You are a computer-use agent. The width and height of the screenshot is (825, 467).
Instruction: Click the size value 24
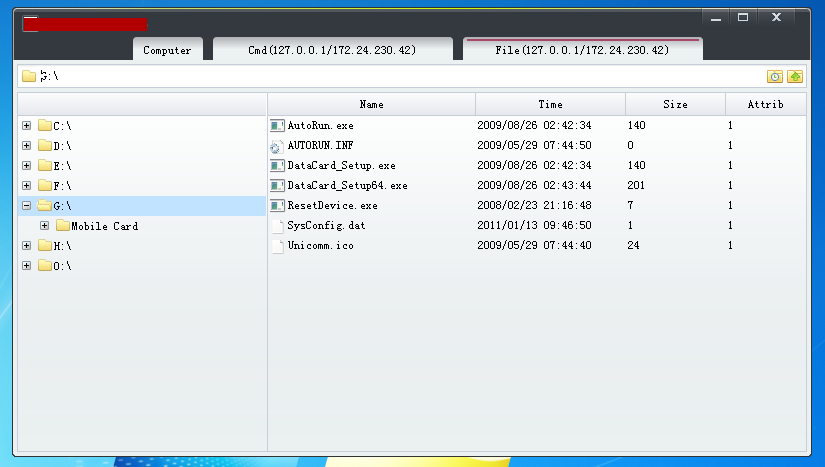pyautogui.click(x=633, y=245)
